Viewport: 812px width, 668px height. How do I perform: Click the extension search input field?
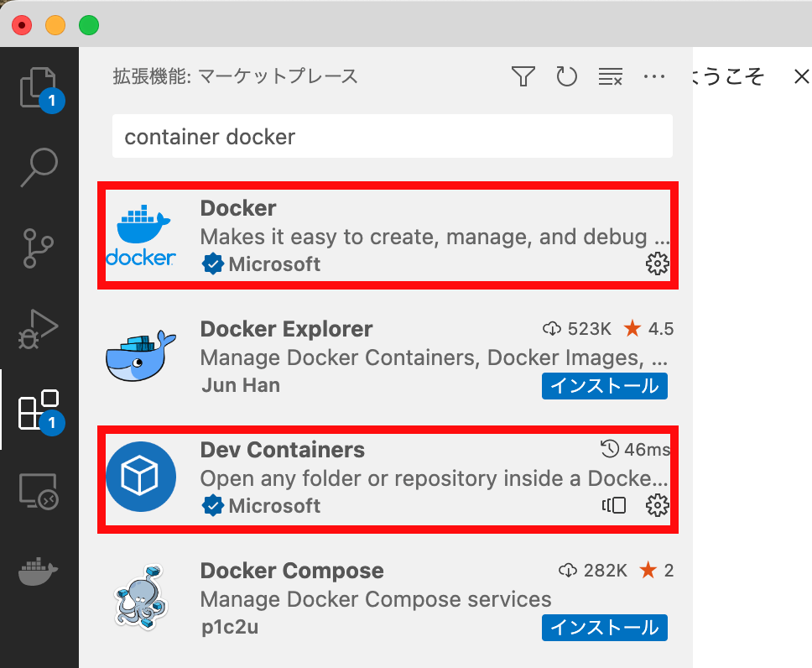(392, 136)
